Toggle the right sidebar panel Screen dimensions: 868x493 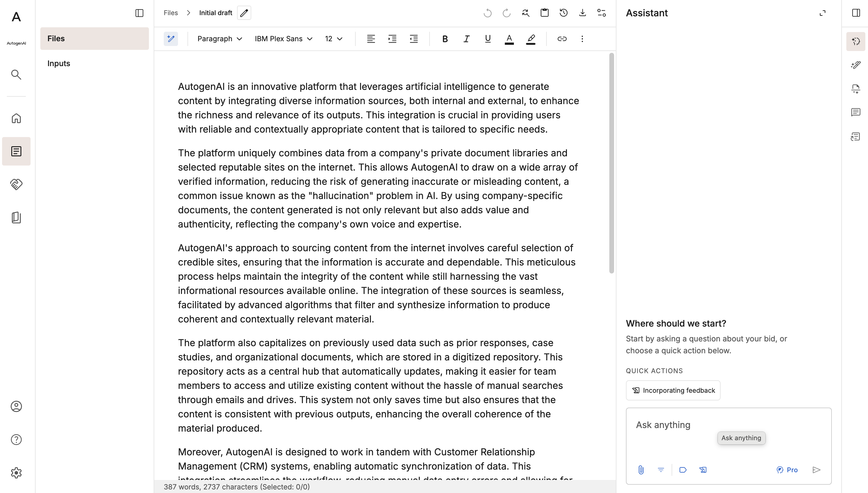click(856, 13)
